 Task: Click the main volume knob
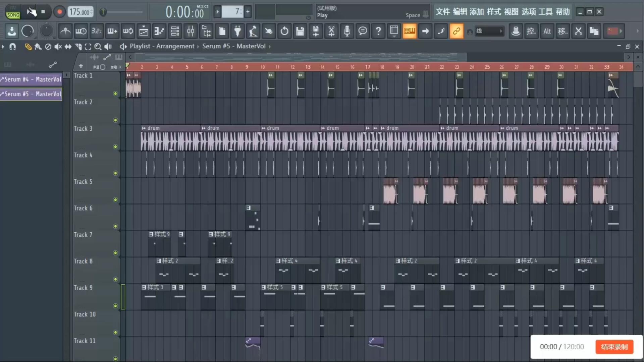(28, 31)
